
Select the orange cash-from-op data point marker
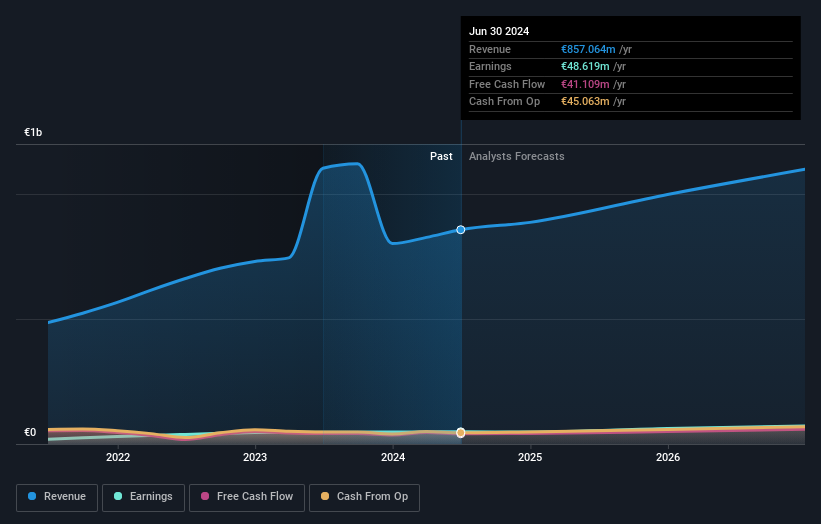point(461,432)
